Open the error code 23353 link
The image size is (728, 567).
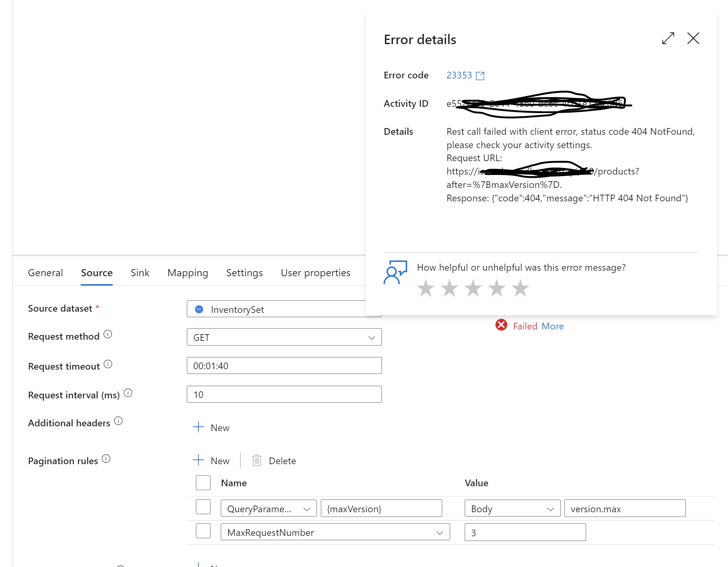(458, 75)
